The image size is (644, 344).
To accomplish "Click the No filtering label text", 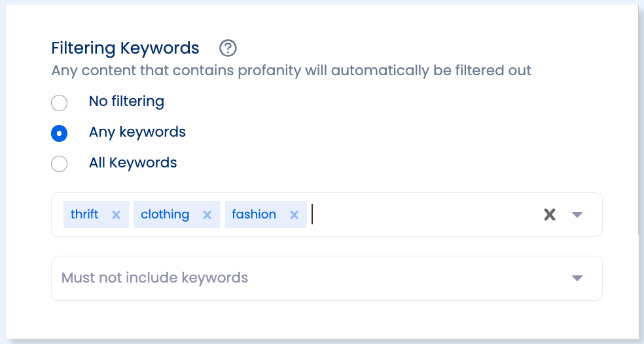I will 126,101.
